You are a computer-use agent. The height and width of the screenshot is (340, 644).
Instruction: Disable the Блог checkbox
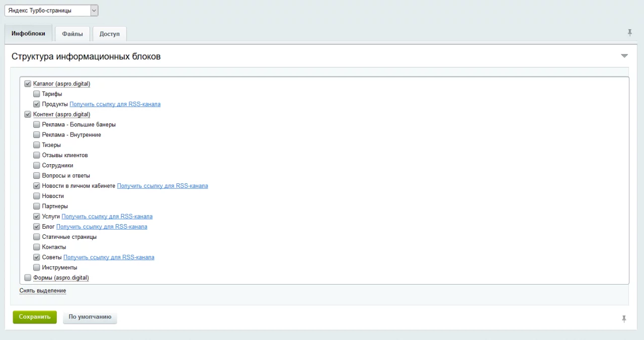click(x=37, y=227)
